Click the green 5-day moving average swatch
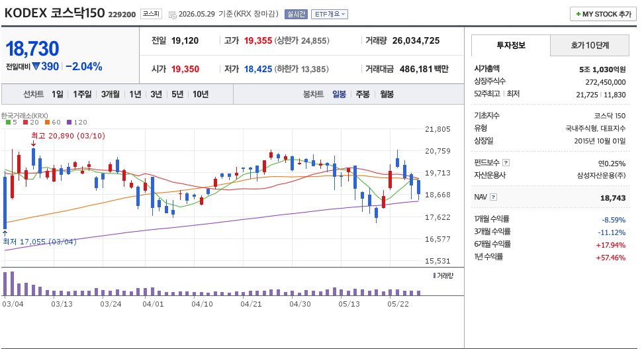 tap(9, 123)
